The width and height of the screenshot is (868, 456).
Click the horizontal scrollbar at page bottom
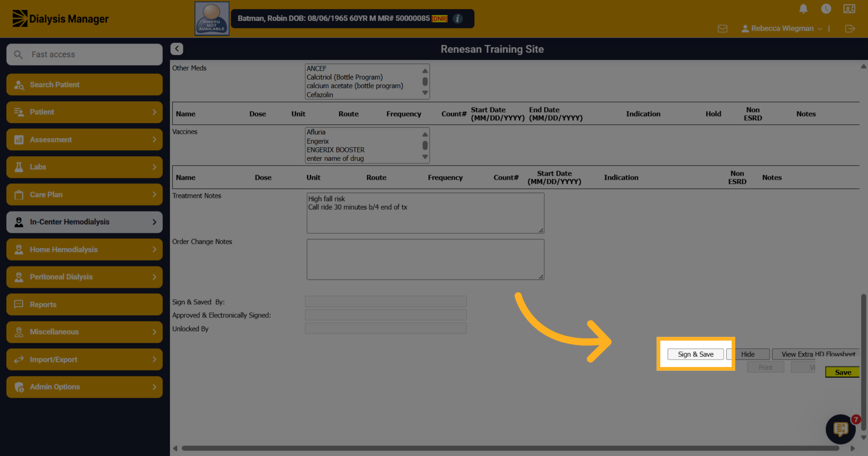(x=510, y=448)
